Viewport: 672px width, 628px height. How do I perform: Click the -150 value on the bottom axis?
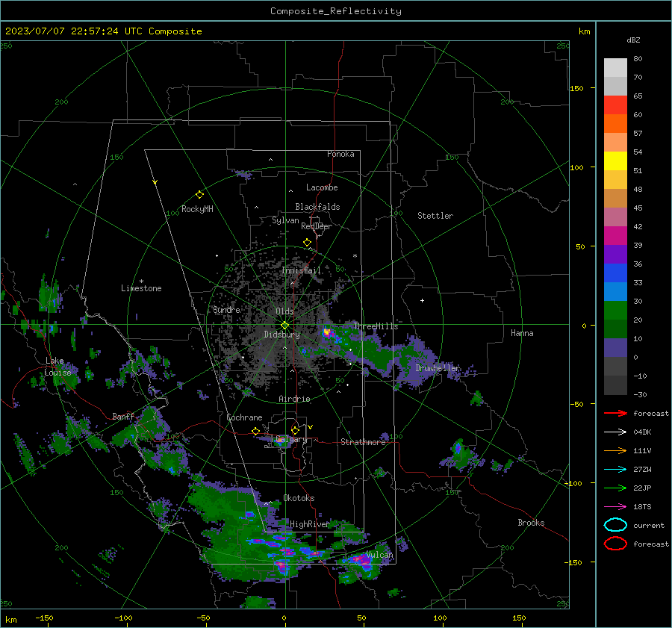(x=44, y=618)
